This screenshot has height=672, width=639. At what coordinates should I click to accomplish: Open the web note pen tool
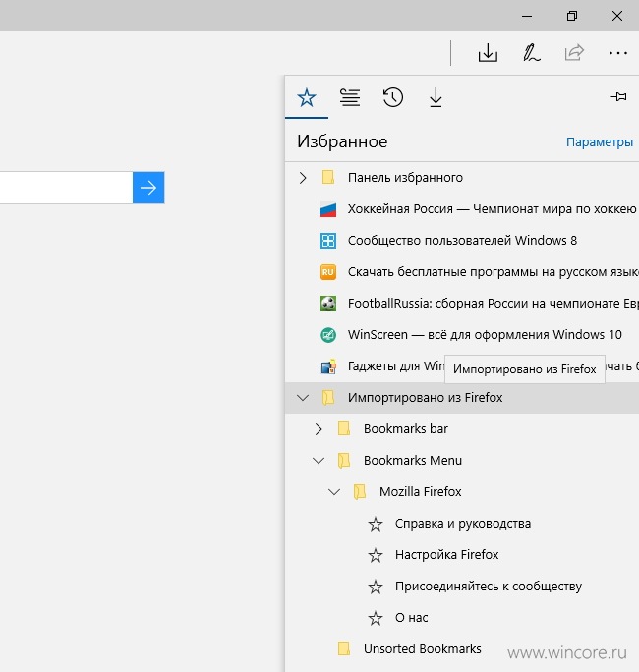pos(532,53)
